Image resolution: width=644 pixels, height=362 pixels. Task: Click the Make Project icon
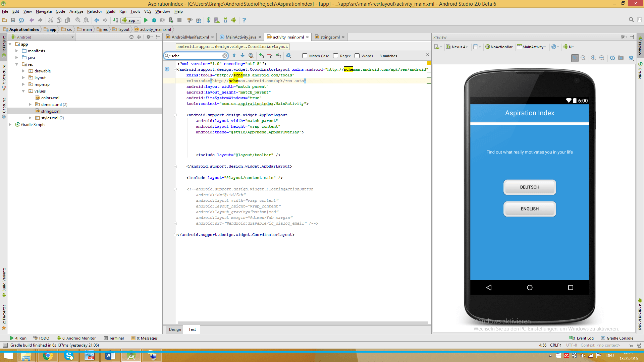tap(115, 20)
